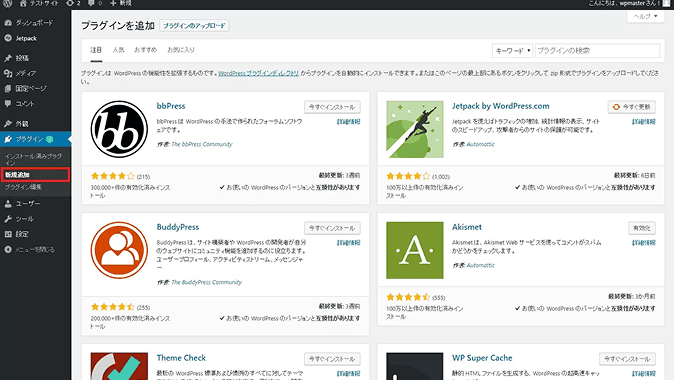Click the Theme Check plugin thumbnail

pyautogui.click(x=119, y=366)
